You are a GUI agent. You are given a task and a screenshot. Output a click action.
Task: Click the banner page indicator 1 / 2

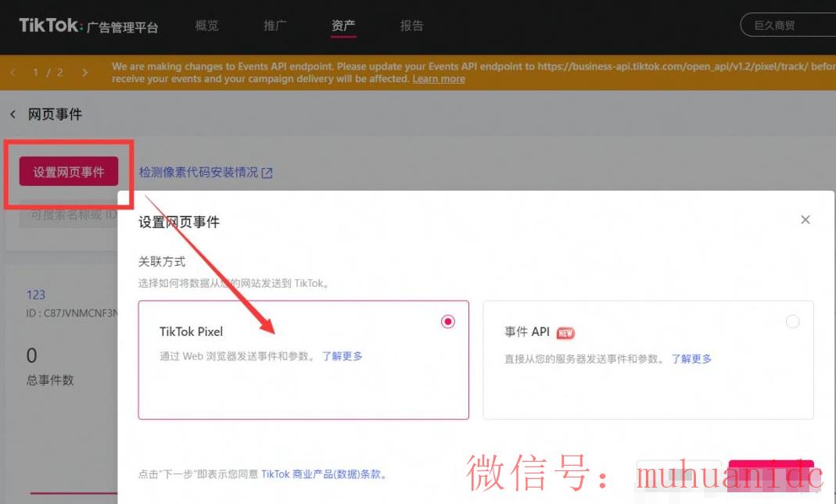pyautogui.click(x=48, y=73)
